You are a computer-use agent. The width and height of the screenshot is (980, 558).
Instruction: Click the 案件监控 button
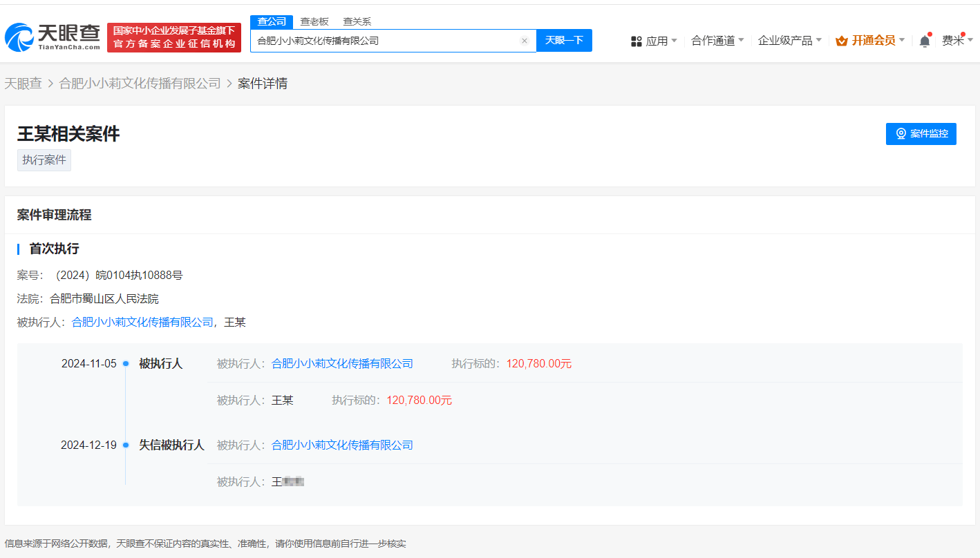coord(921,134)
